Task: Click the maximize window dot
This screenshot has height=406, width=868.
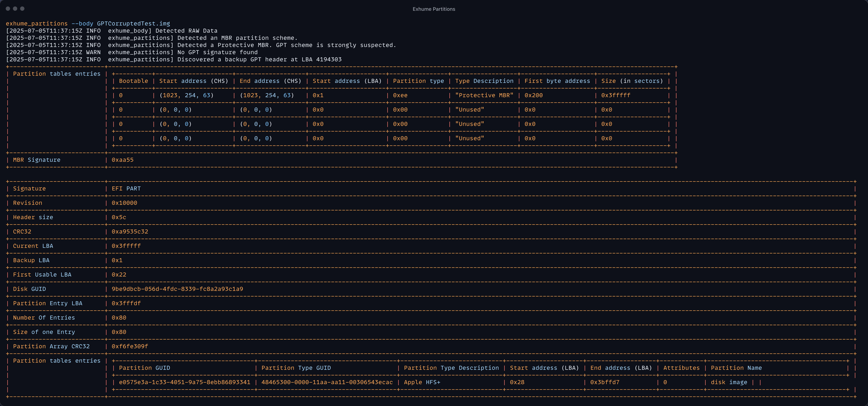Action: tap(22, 9)
